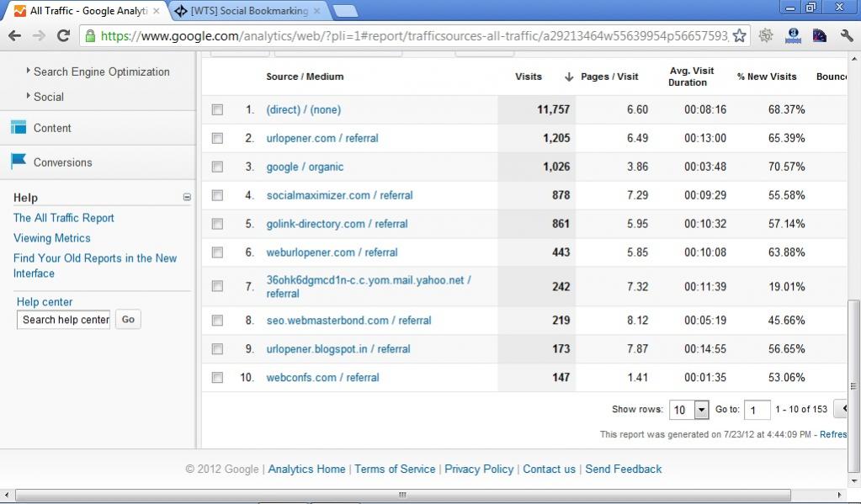This screenshot has height=504, width=861.
Task: Sort by the Source / Medium header
Action: tap(305, 77)
